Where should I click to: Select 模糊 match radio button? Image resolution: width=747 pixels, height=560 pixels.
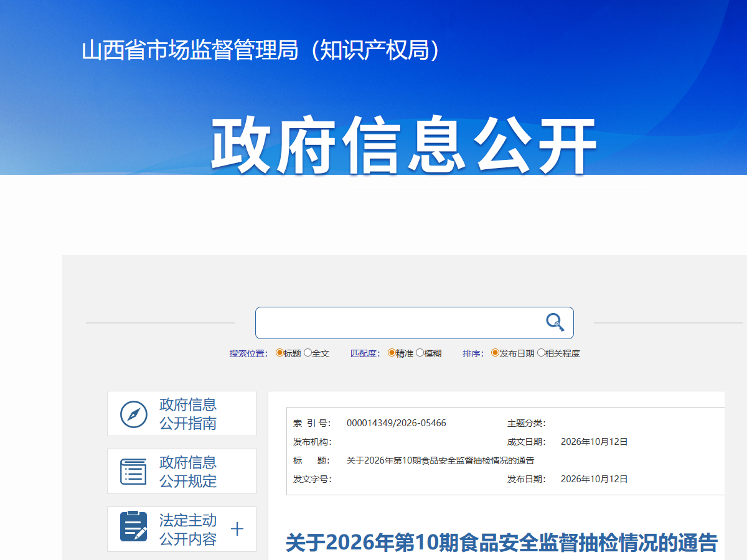420,353
